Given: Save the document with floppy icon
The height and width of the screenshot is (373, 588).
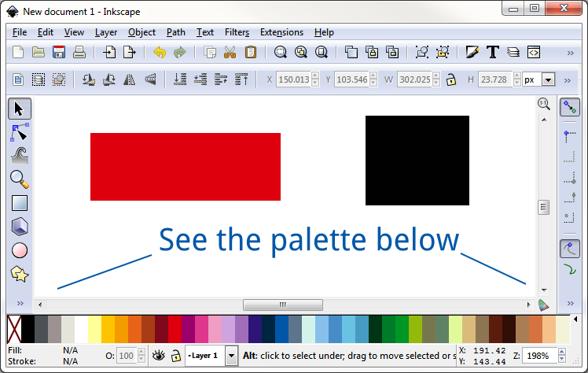Looking at the screenshot, I should click(59, 52).
